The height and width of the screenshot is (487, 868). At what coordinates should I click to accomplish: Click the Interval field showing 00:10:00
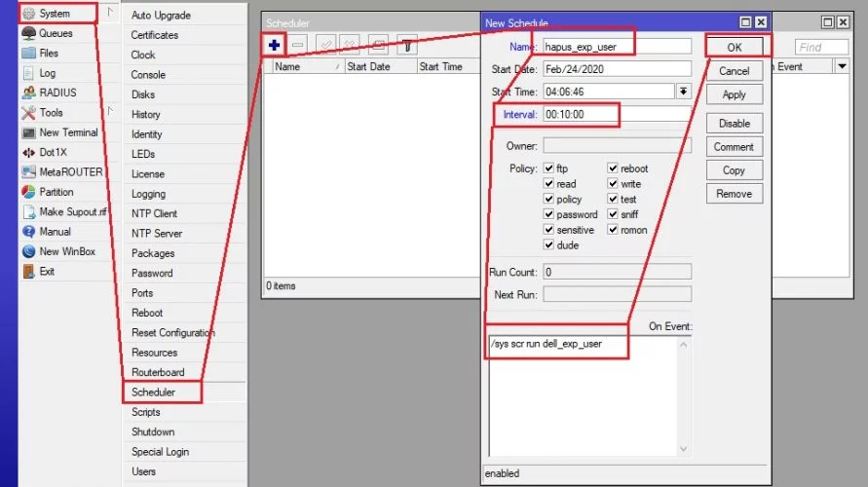pos(617,114)
